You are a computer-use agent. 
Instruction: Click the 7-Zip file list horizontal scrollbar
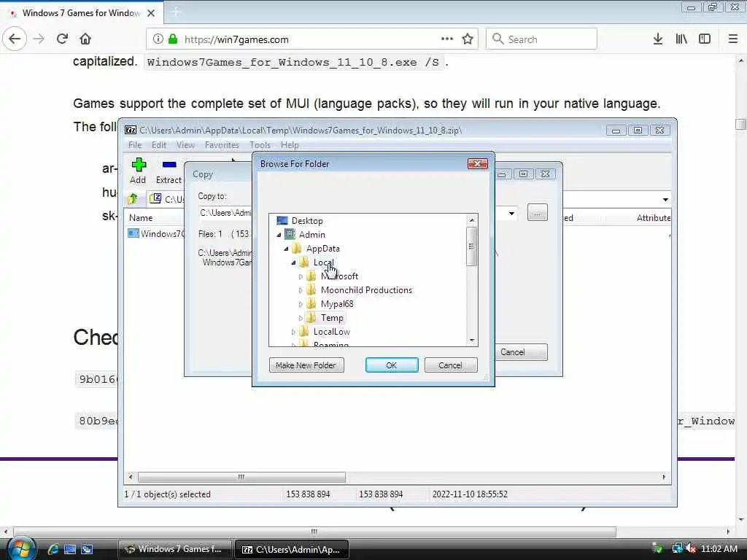click(x=241, y=477)
